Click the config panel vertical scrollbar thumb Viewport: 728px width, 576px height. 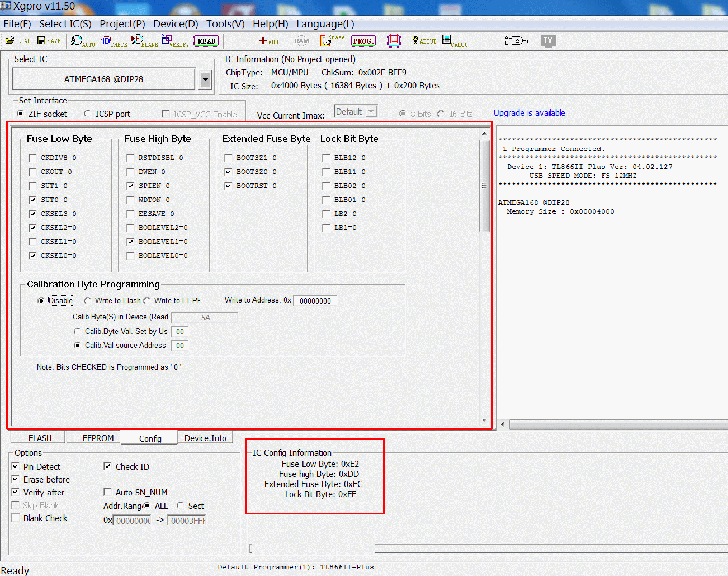484,186
